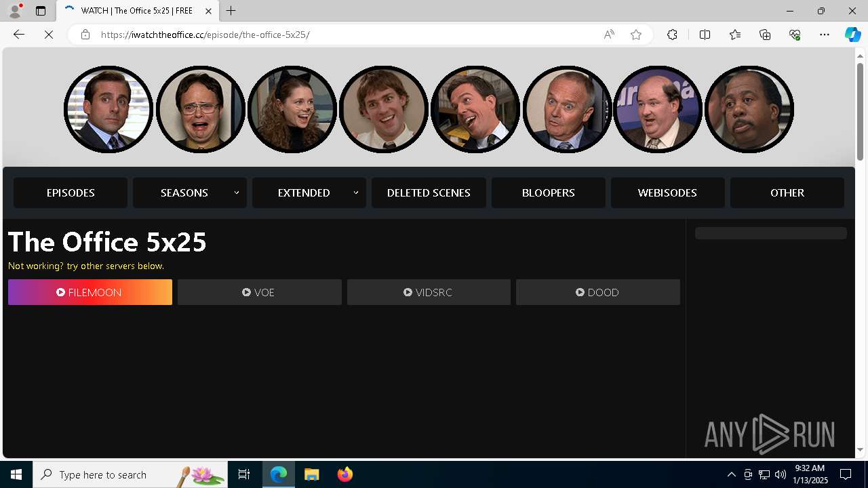Click the page vertical scrollbar thumb
868x488 pixels.
point(861,112)
